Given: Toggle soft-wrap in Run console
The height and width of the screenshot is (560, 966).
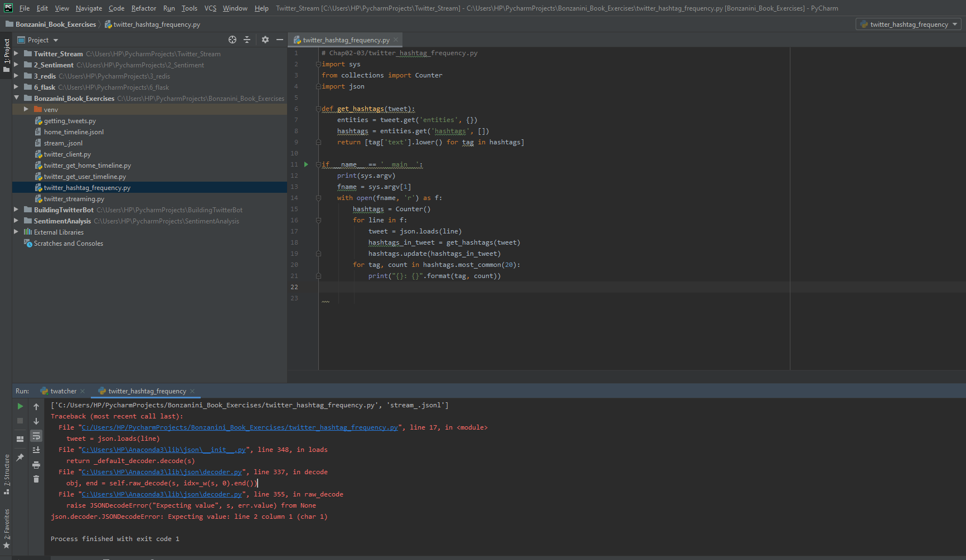Looking at the screenshot, I should click(x=36, y=436).
